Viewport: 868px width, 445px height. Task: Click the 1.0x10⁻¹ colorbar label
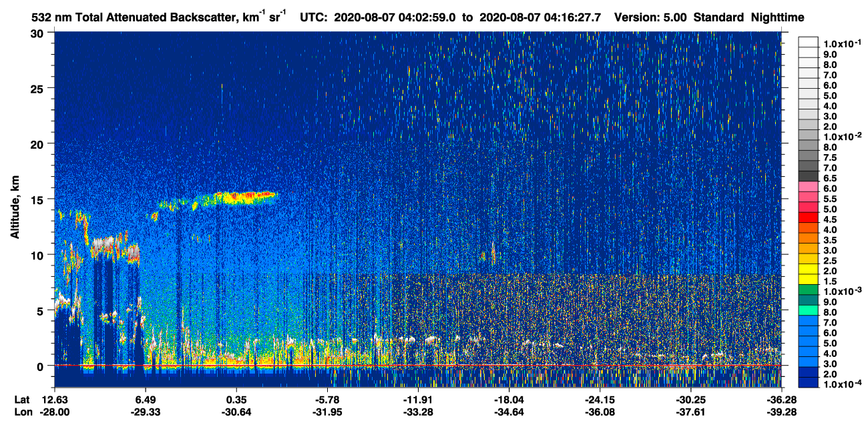coord(842,43)
